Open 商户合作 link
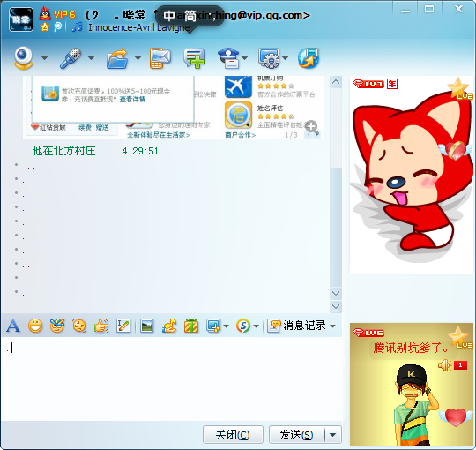Viewport: 476px width, 450px height. coord(240,135)
